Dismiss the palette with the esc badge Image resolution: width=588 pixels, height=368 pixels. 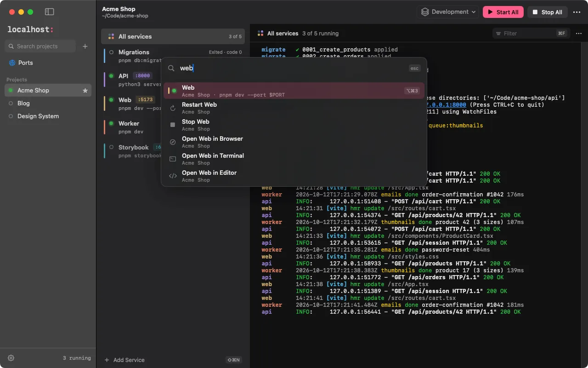(414, 68)
